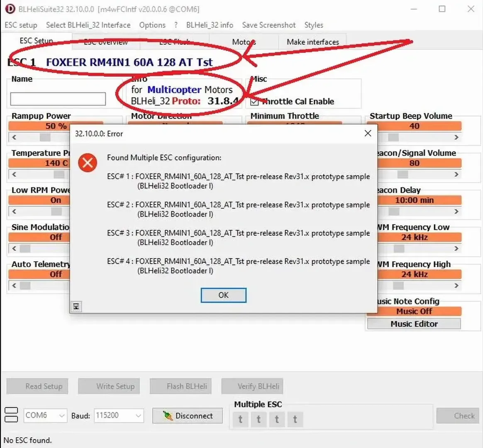The image size is (483, 448).
Task: Open the Options menu
Action: pyautogui.click(x=152, y=25)
